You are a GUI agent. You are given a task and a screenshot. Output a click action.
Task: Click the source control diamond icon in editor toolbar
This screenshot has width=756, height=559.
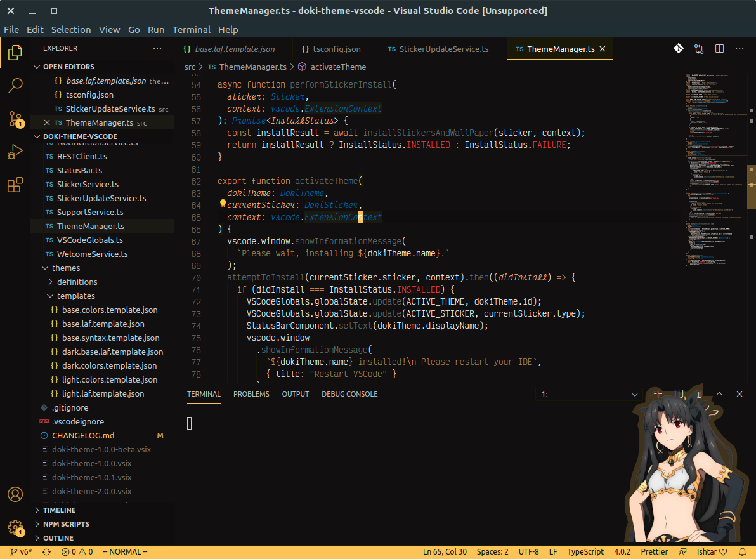[x=679, y=49]
